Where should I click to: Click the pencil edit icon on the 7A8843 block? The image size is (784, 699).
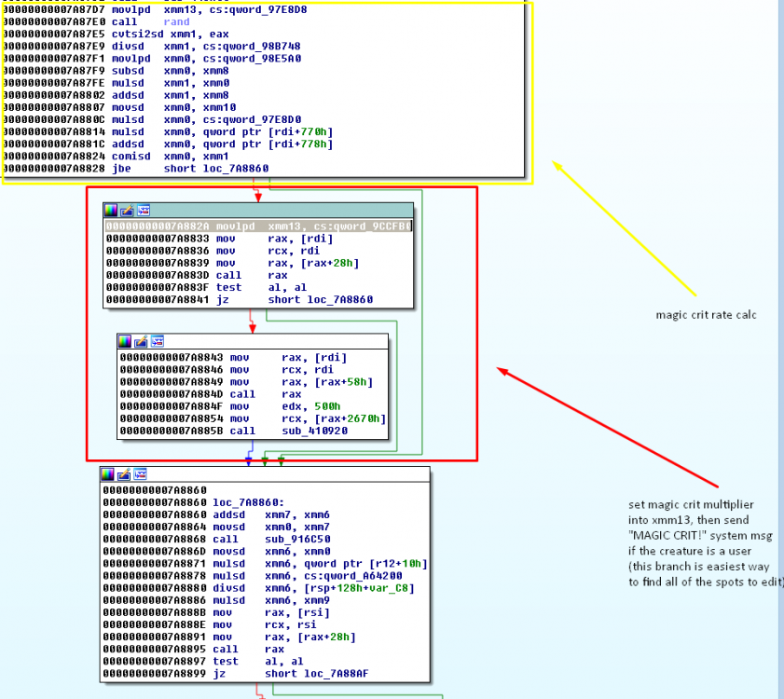141,342
